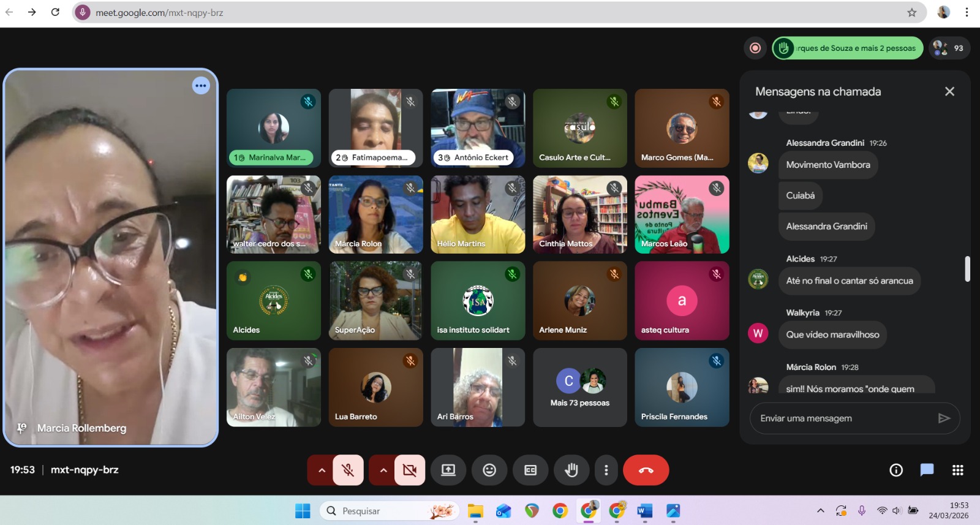Expand video settings arrow beside camera
Image resolution: width=980 pixels, height=525 pixels.
click(383, 470)
